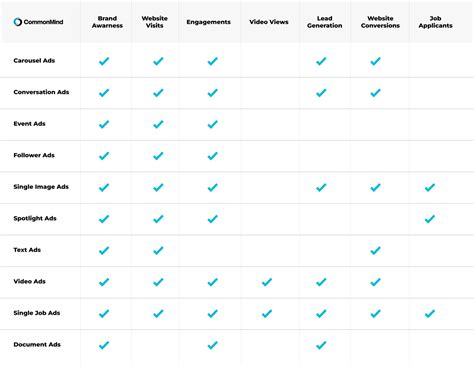Select the Brand Awareness column header

point(107,22)
